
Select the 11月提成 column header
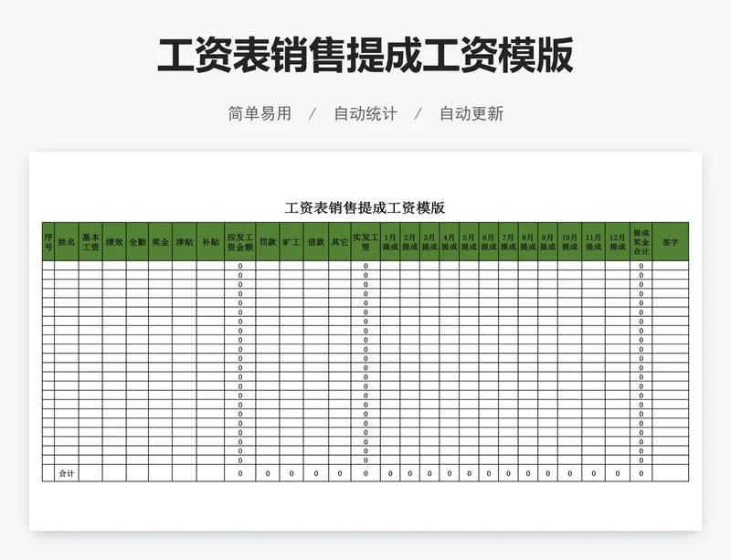(x=593, y=241)
